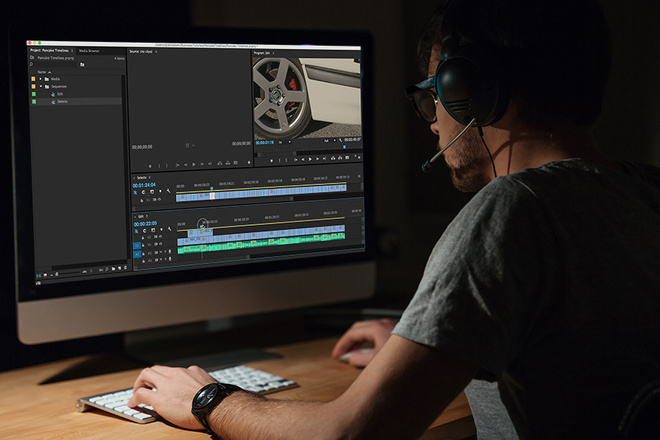
Task: Add a marker in the Program monitor
Action: (271, 160)
